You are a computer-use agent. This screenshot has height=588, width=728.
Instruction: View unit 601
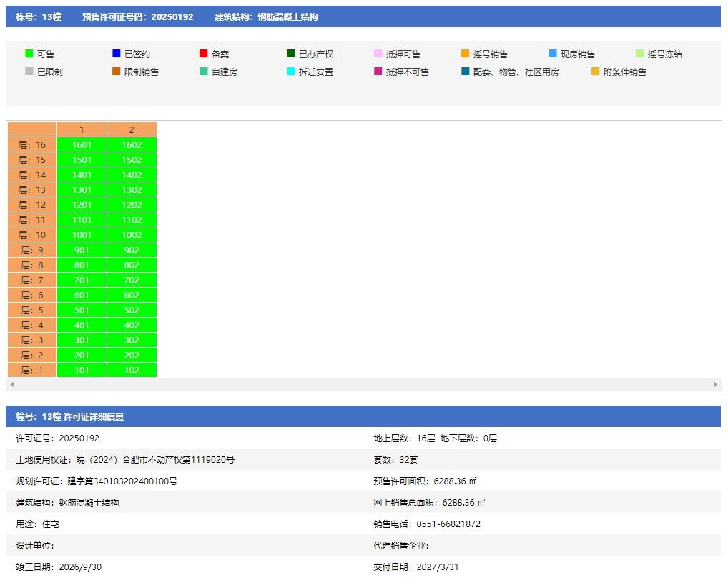[82, 295]
